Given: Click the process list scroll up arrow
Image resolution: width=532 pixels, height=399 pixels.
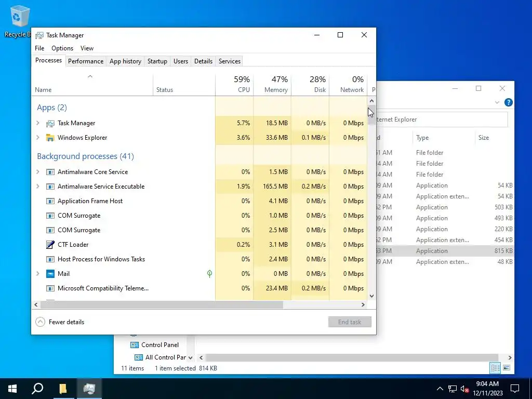Looking at the screenshot, I should click(371, 101).
